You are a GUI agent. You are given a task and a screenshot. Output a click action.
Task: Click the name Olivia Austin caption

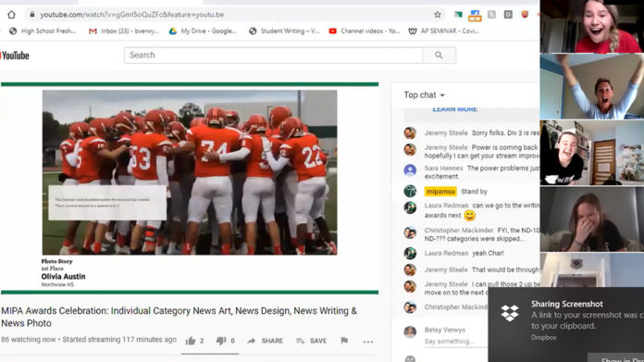pos(63,277)
